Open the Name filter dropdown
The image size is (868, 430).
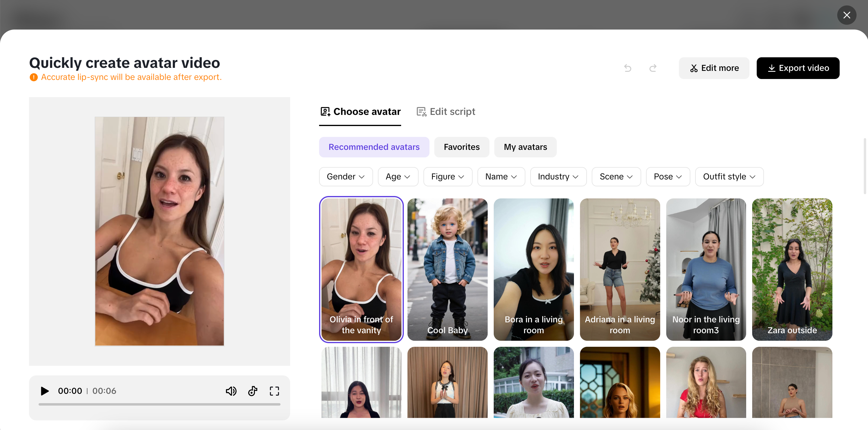click(501, 177)
